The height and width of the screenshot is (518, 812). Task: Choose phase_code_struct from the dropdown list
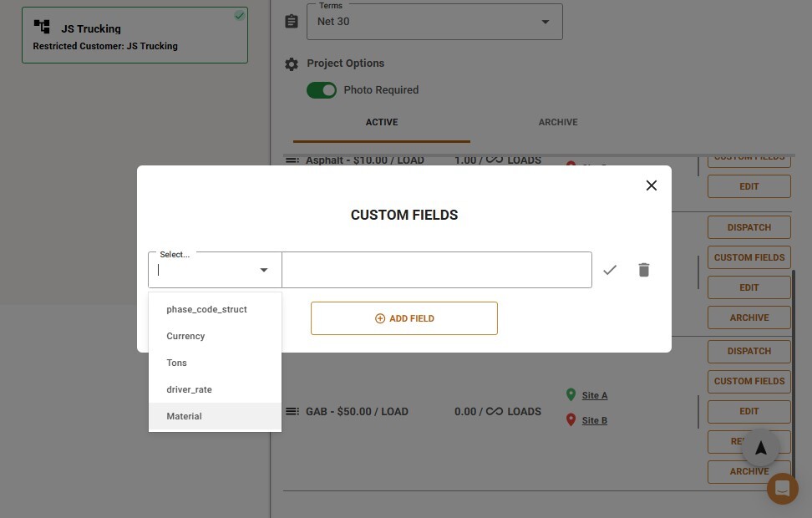tap(215, 309)
